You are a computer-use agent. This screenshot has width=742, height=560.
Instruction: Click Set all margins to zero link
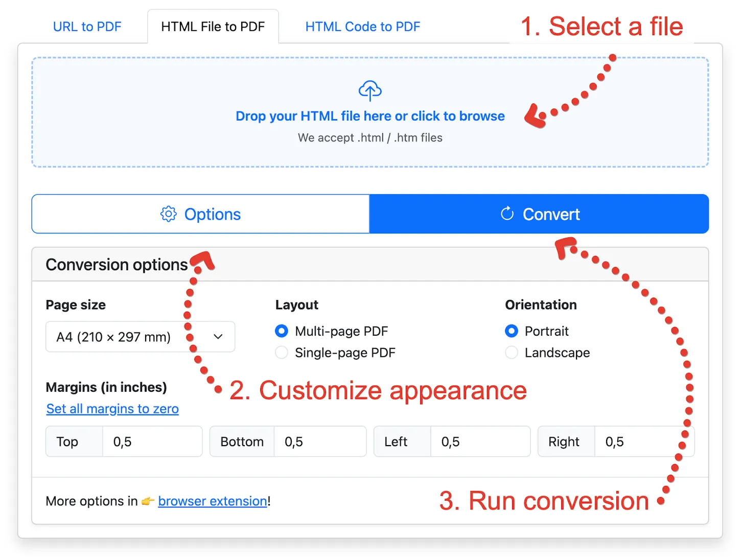tap(112, 409)
